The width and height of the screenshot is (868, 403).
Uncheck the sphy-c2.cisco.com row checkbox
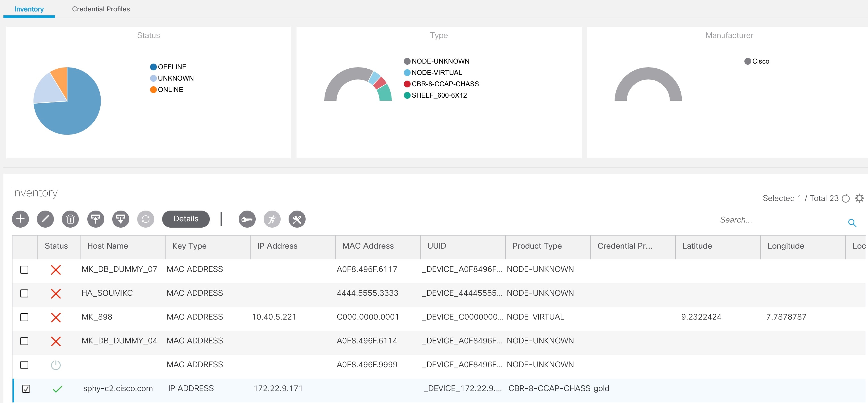coord(26,389)
